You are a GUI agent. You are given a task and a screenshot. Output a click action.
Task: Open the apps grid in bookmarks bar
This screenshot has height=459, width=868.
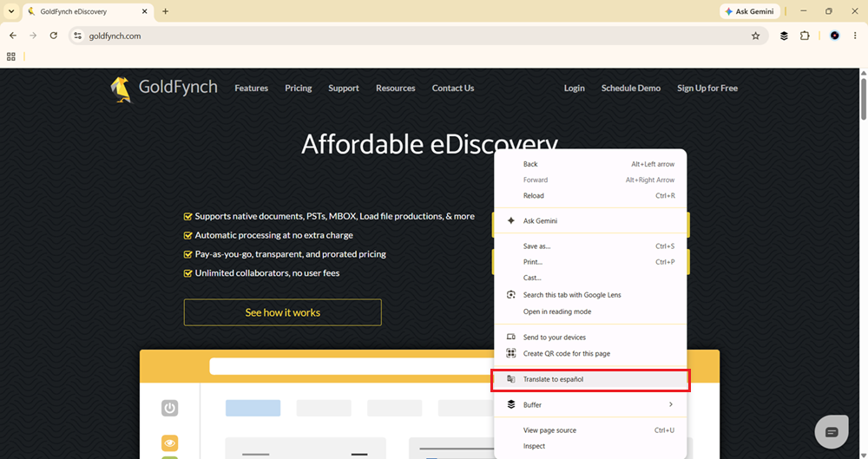coord(11,56)
